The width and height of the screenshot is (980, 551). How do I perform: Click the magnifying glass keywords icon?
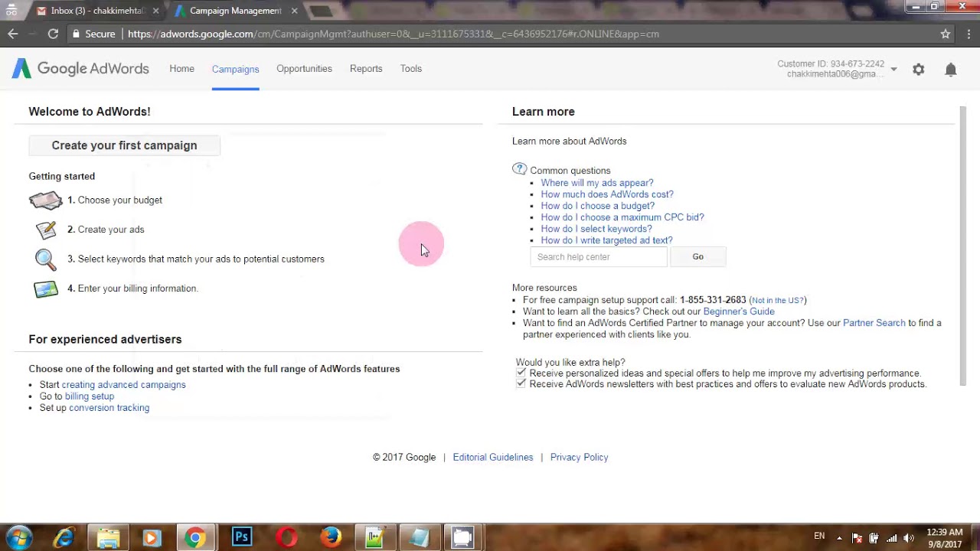pyautogui.click(x=46, y=259)
